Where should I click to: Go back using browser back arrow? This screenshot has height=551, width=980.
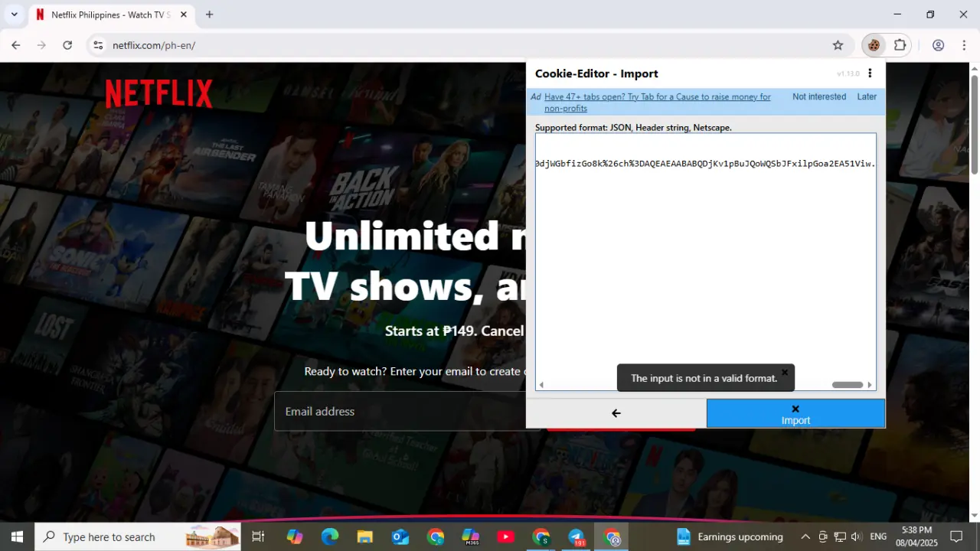click(16, 45)
